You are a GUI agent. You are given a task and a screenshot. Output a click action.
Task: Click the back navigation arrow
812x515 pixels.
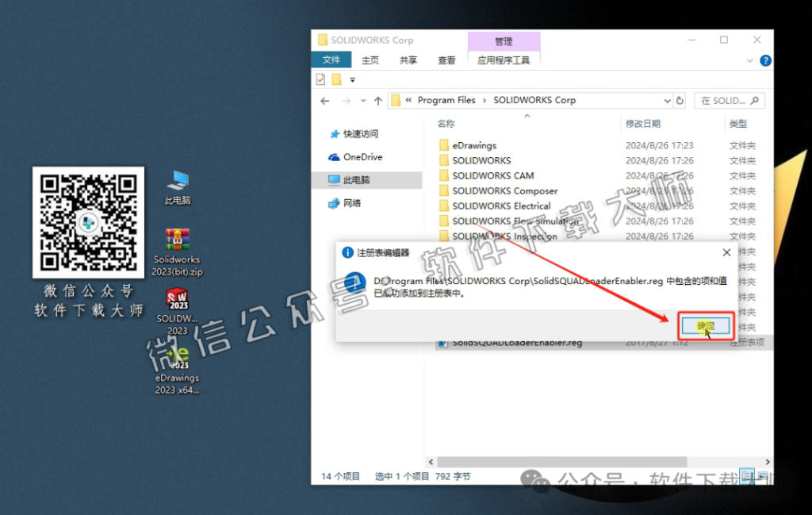[324, 100]
